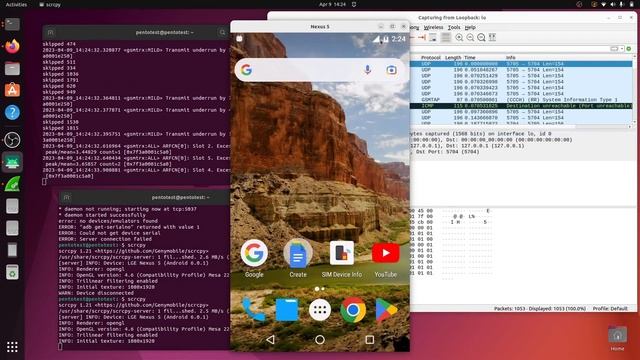
Task: Open the scrcpy app menu in top bar
Action: pos(50,4)
